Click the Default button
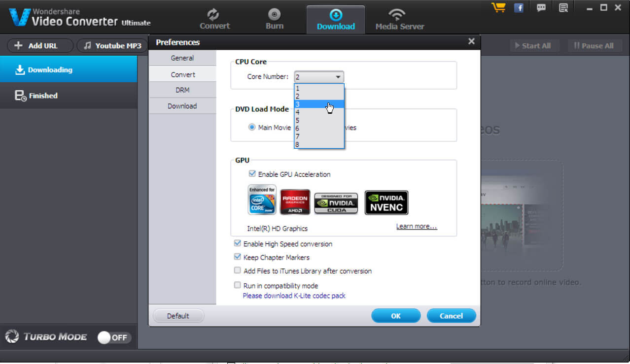 coord(178,316)
